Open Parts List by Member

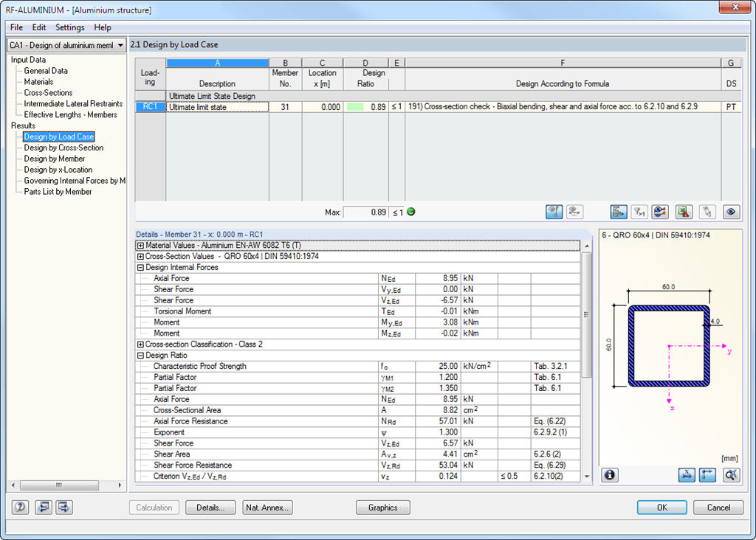pyautogui.click(x=58, y=192)
